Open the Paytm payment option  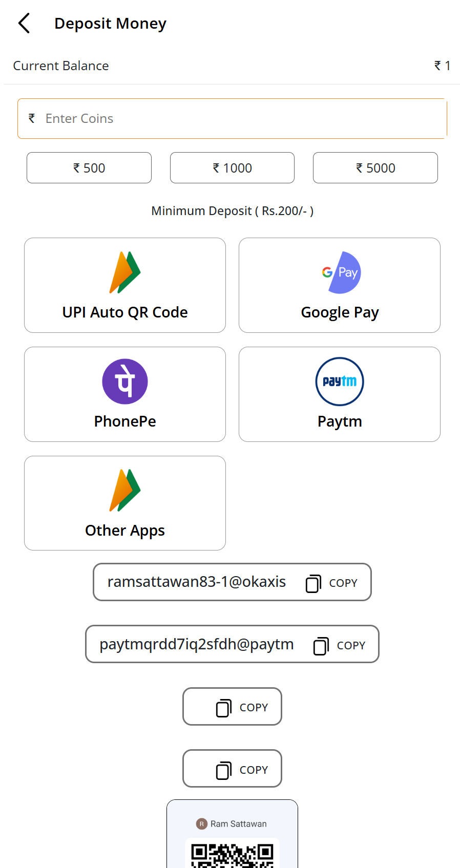[x=340, y=394]
